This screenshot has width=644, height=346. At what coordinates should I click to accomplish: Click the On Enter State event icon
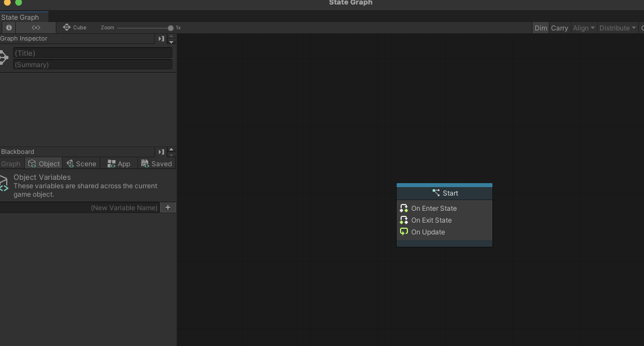tap(404, 209)
